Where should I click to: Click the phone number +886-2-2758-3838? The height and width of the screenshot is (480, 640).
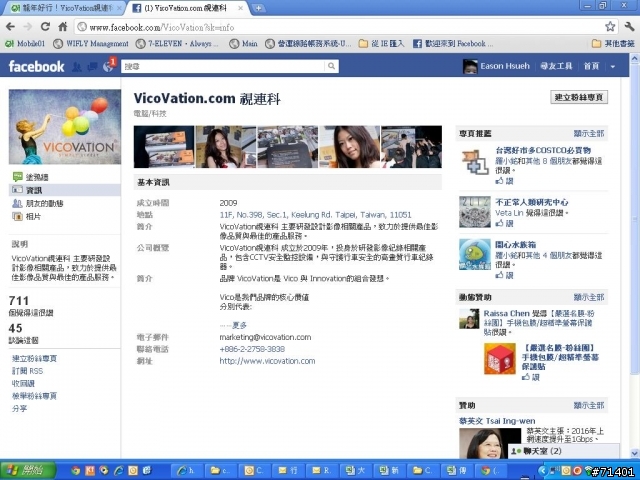pyautogui.click(x=252, y=349)
